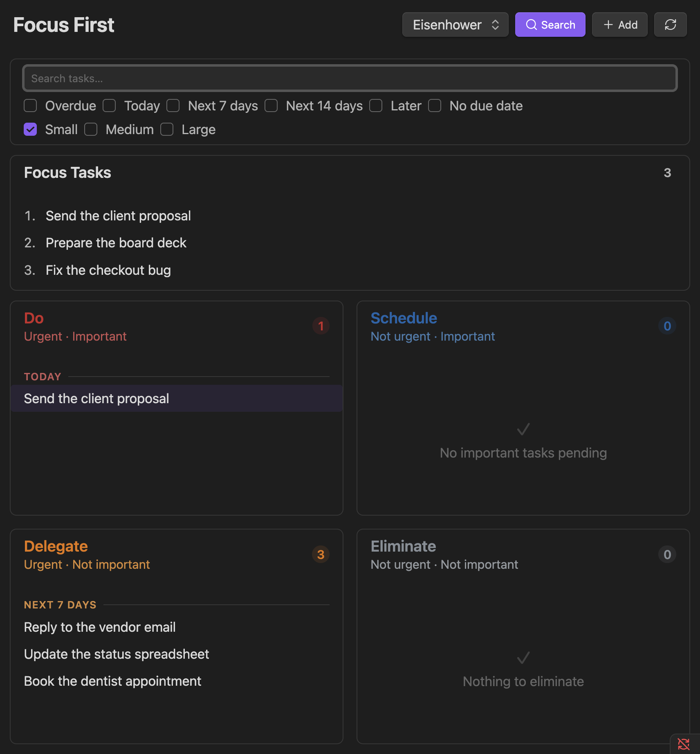Viewport: 700px width, 754px height.
Task: Click the refresh sync icon button
Action: coord(670,25)
